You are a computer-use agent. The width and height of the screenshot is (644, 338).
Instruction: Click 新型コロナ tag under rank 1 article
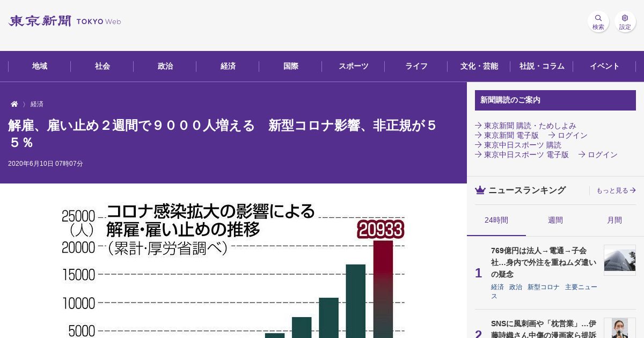coord(544,287)
